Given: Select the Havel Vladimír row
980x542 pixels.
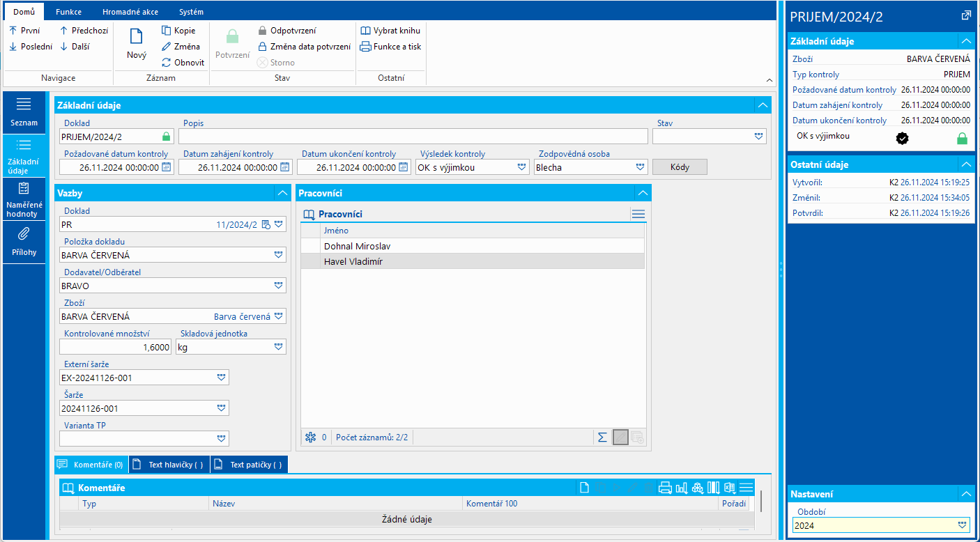Looking at the screenshot, I should coord(473,261).
